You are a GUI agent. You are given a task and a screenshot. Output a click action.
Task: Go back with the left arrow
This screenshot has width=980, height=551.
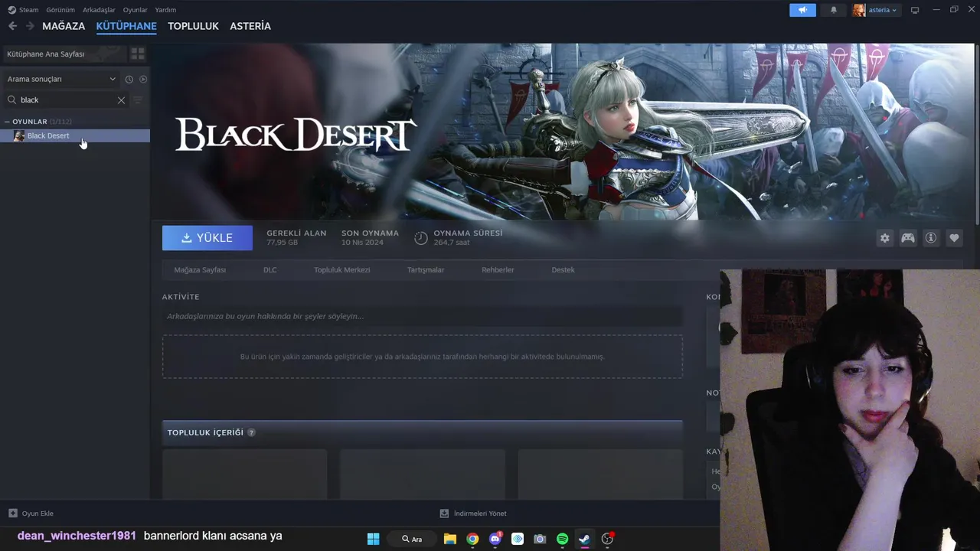click(x=12, y=26)
